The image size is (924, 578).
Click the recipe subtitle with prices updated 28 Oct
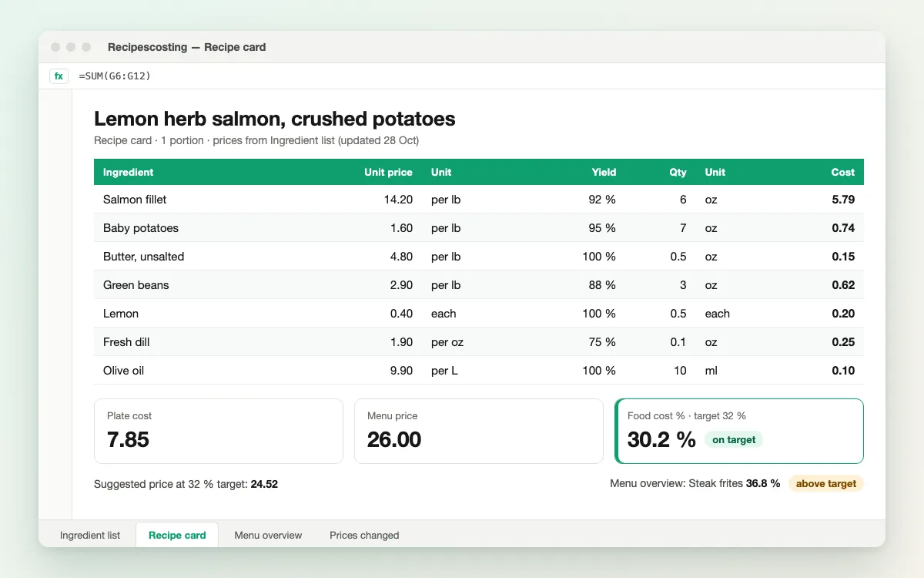(256, 140)
